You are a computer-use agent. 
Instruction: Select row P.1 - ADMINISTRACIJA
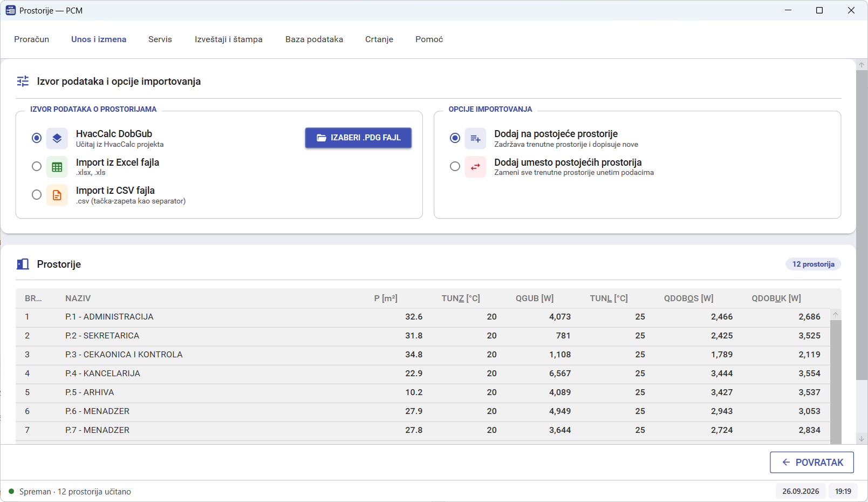pyautogui.click(x=423, y=317)
